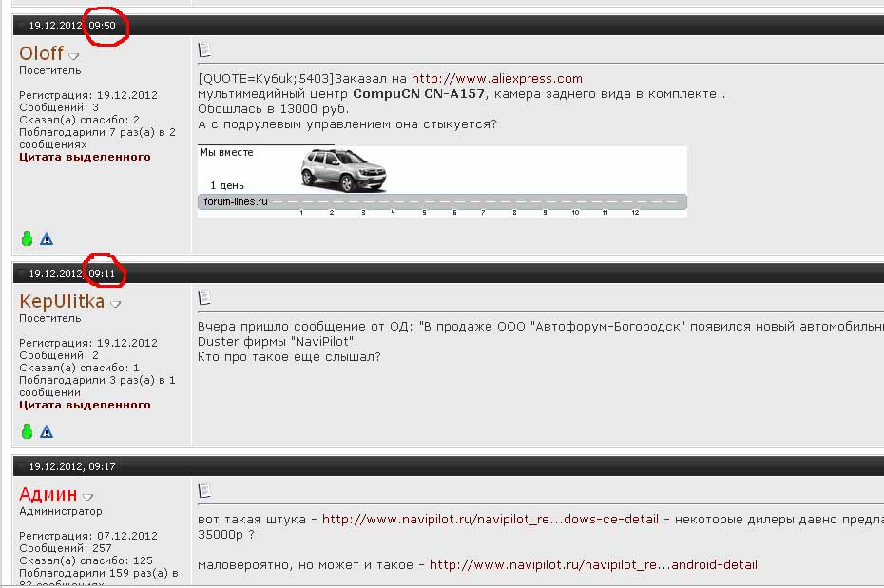Click Oloff's green online status icon
This screenshot has height=588, width=884.
tap(27, 239)
